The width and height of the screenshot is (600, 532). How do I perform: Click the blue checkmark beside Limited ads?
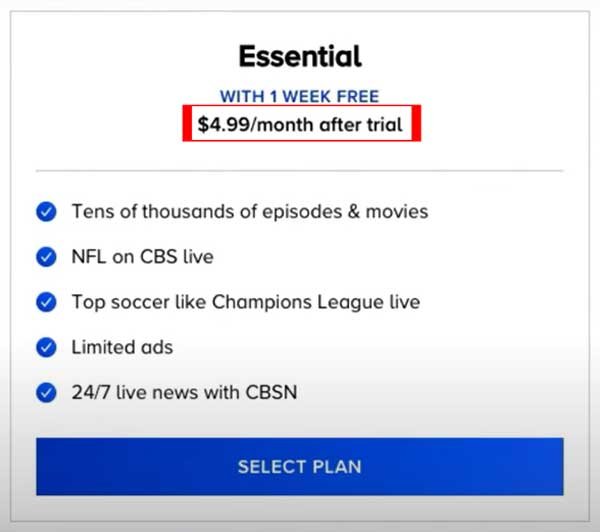coord(46,347)
